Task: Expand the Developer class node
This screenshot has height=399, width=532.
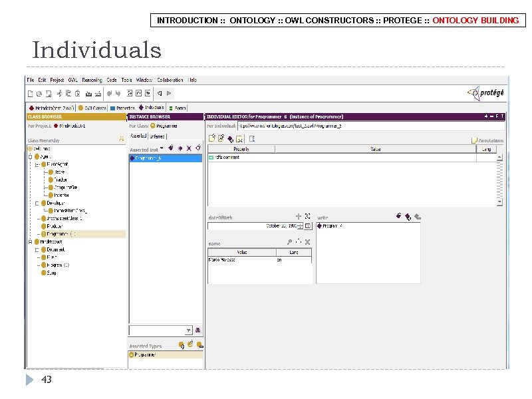Action: (x=37, y=203)
